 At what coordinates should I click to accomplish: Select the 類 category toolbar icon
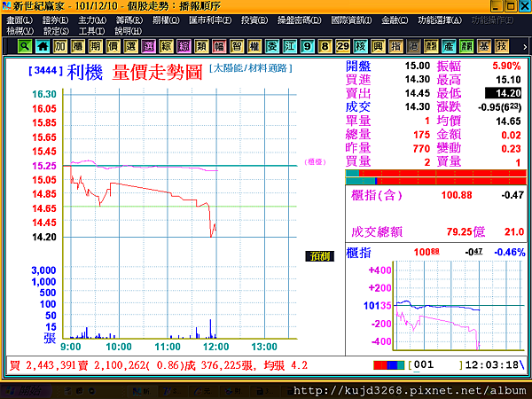[x=201, y=46]
